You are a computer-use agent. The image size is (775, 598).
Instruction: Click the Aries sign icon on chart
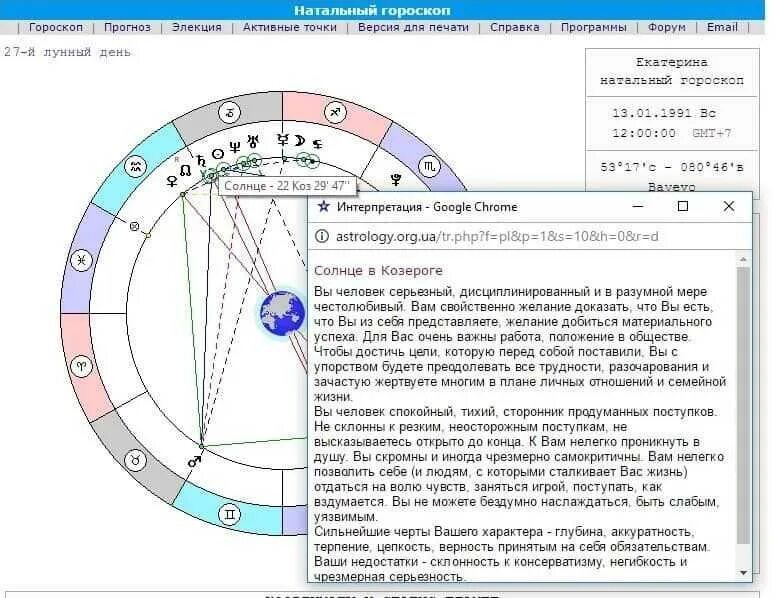pyautogui.click(x=82, y=366)
